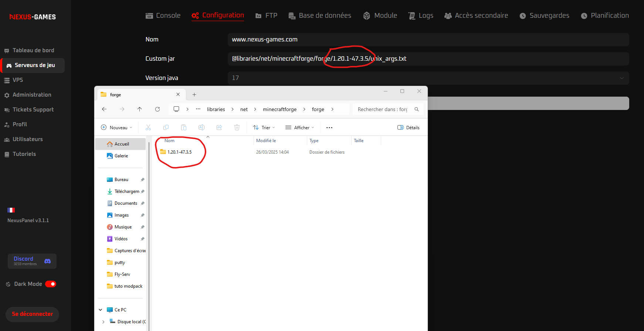Sort by the Nom column header
The width and height of the screenshot is (644, 331).
click(x=169, y=141)
